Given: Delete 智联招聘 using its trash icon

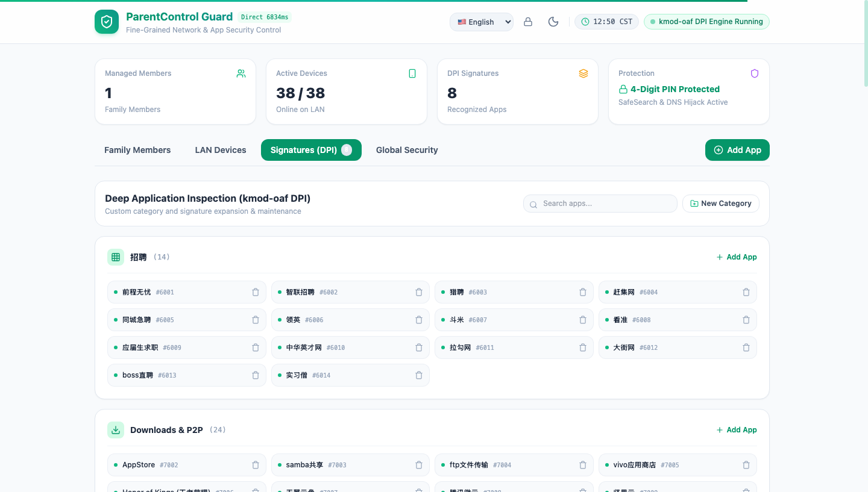Looking at the screenshot, I should click(419, 292).
